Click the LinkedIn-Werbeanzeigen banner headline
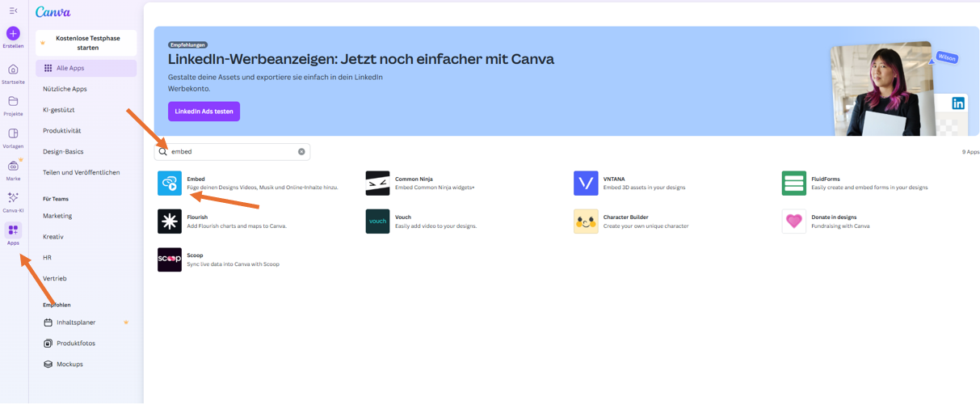980x405 pixels. (361, 59)
